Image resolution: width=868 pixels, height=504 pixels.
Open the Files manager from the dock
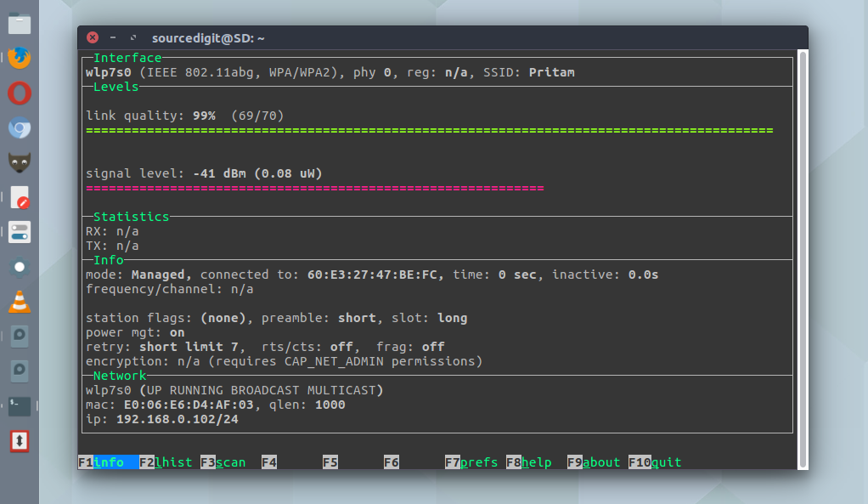(20, 24)
